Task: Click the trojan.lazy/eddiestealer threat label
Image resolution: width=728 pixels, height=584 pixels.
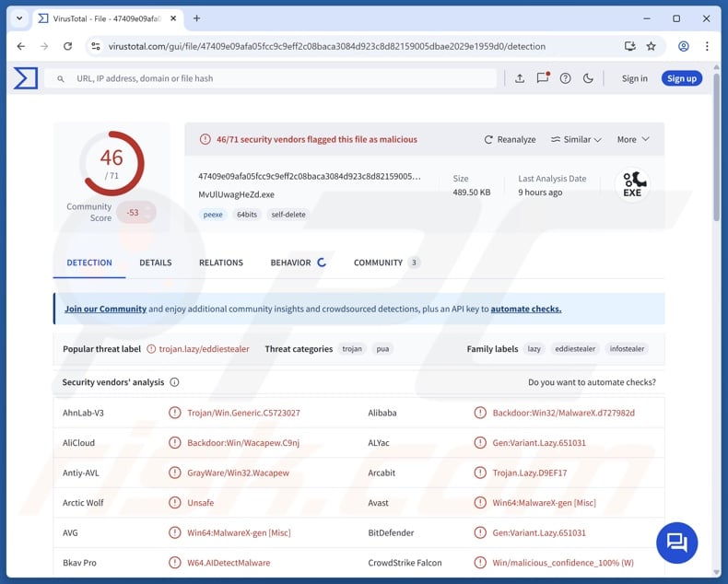Action: click(204, 348)
